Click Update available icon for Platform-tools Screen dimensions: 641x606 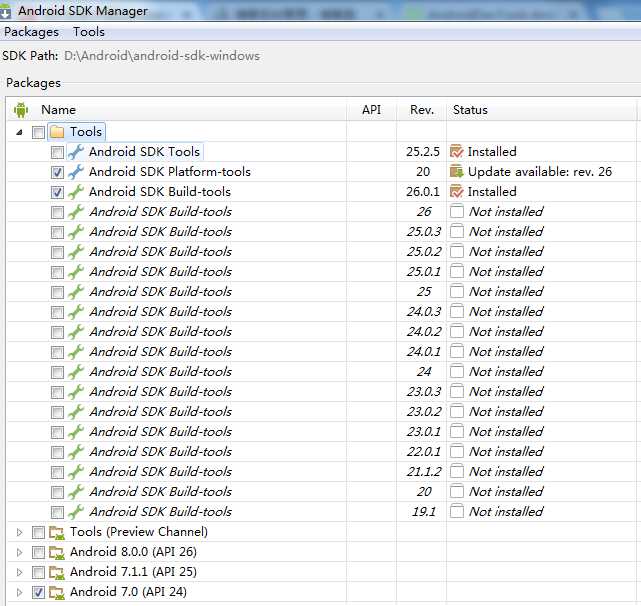coord(457,172)
